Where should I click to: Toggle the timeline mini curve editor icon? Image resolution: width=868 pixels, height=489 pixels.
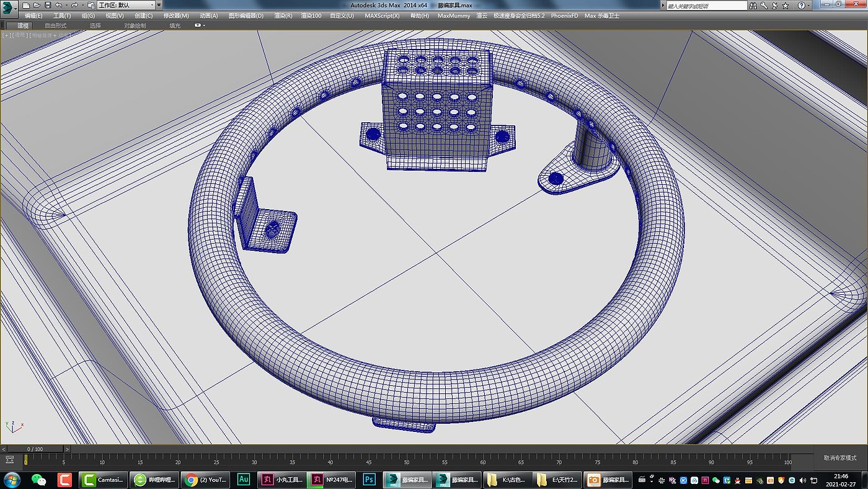coord(9,460)
